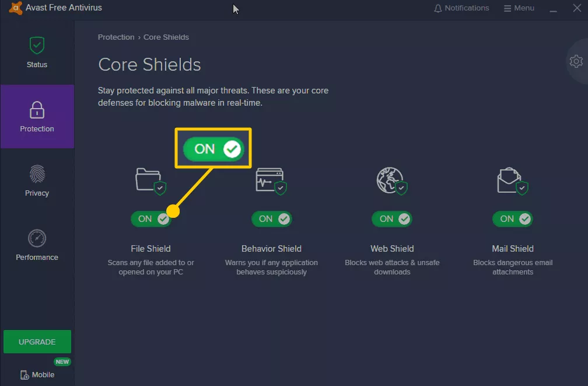Open the Notifications bell panel
Screen dimensions: 588x386
[x=461, y=8]
